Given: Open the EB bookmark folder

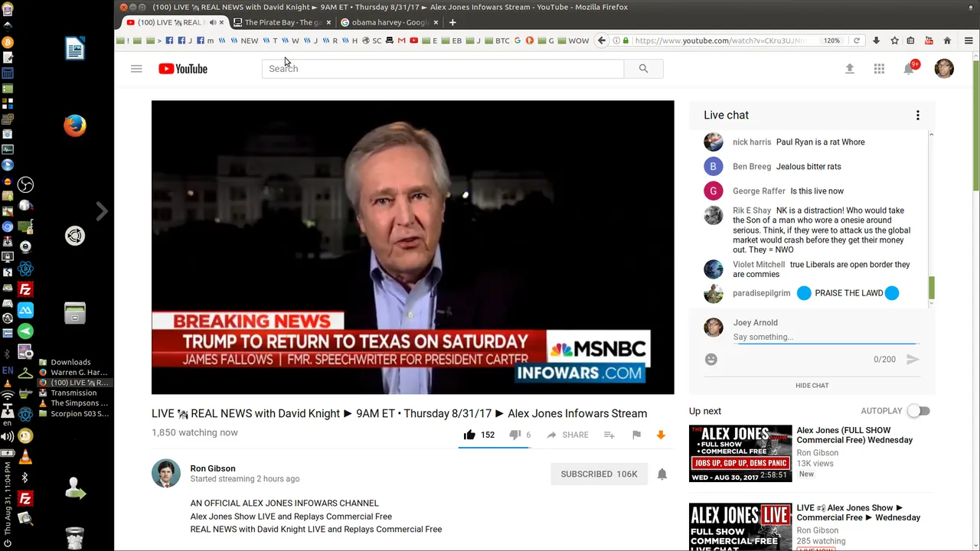Looking at the screenshot, I should point(452,41).
